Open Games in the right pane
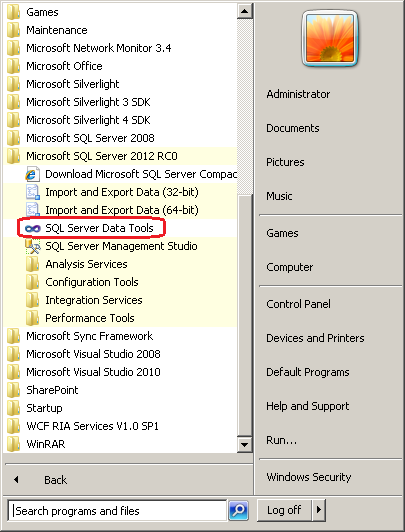Viewport: 405px width, 532px height. click(x=282, y=233)
